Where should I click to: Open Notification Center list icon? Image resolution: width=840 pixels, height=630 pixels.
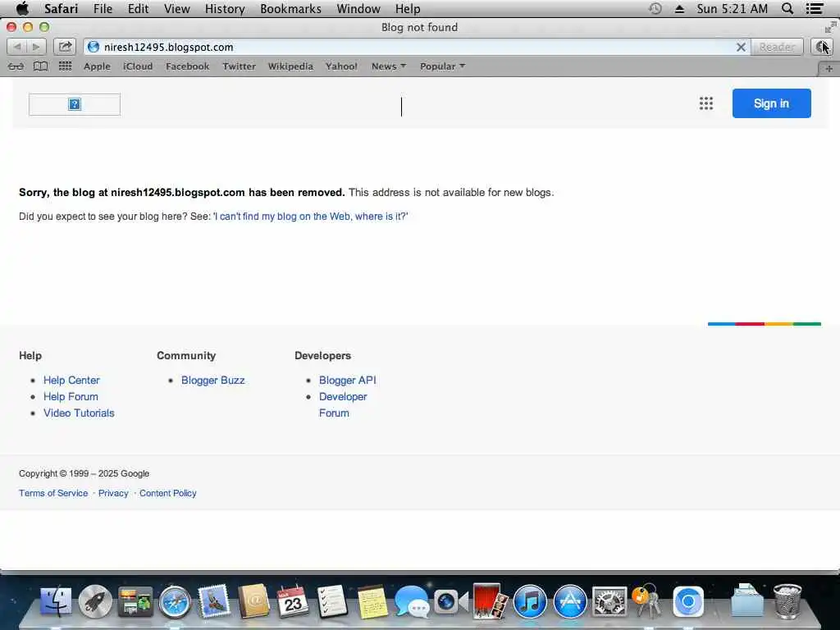click(x=815, y=8)
